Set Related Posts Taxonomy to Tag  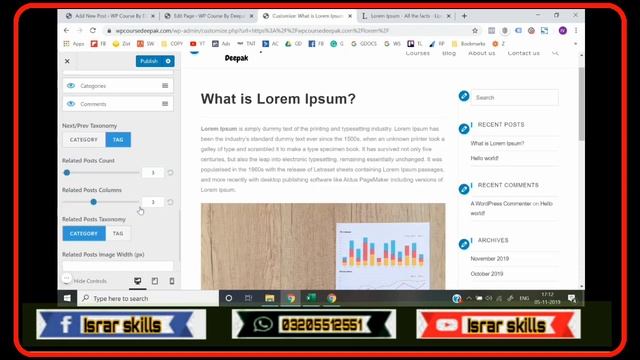[118, 233]
